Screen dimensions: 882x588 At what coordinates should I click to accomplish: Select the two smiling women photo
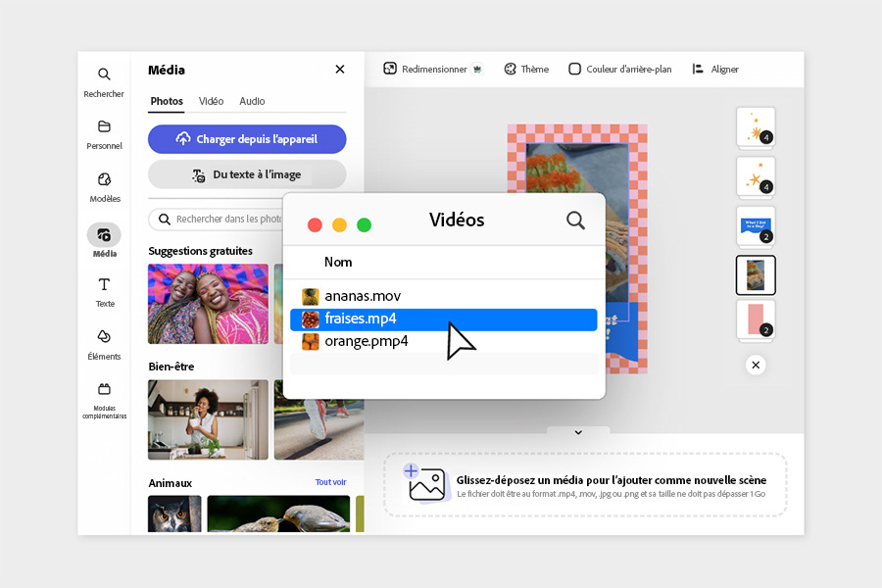coord(208,304)
